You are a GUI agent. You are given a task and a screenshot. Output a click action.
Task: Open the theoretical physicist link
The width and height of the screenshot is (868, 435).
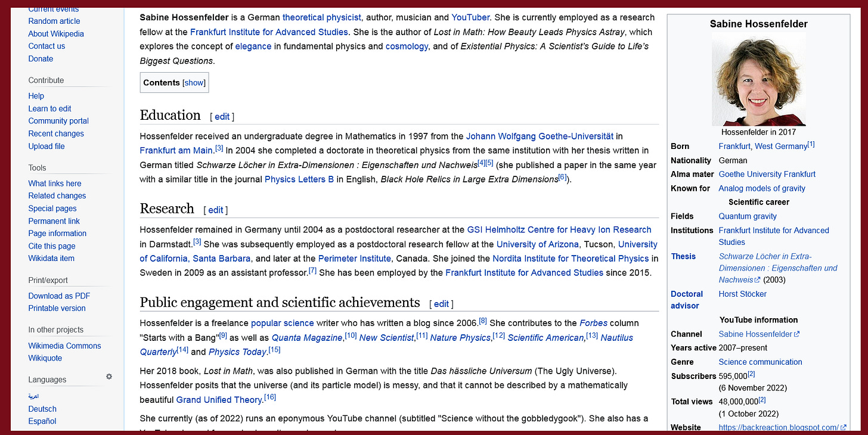321,17
